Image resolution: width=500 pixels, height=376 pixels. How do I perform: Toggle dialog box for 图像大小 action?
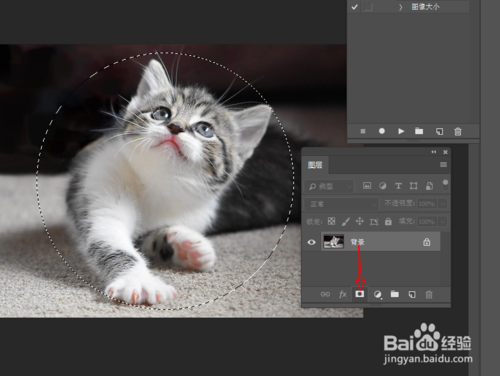368,7
